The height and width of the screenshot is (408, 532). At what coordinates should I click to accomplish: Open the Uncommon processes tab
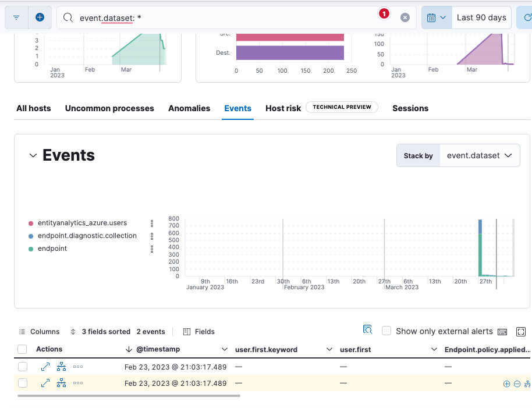[x=109, y=108]
